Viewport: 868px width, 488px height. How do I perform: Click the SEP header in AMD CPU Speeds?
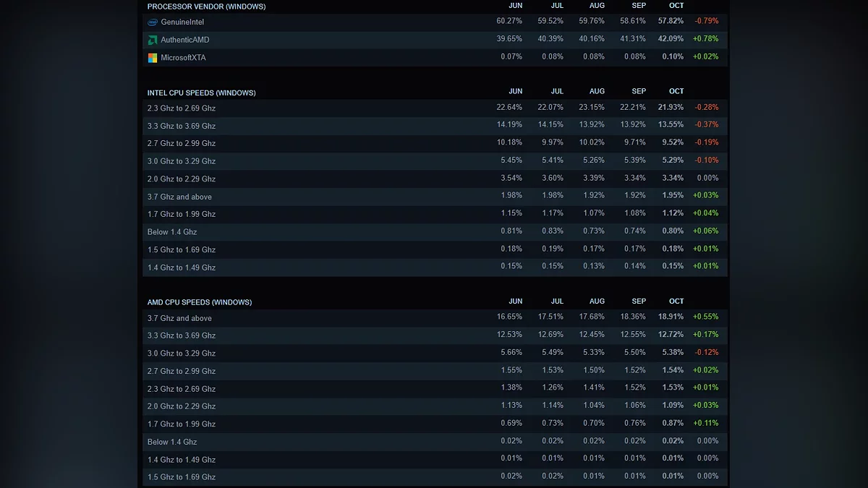(639, 301)
